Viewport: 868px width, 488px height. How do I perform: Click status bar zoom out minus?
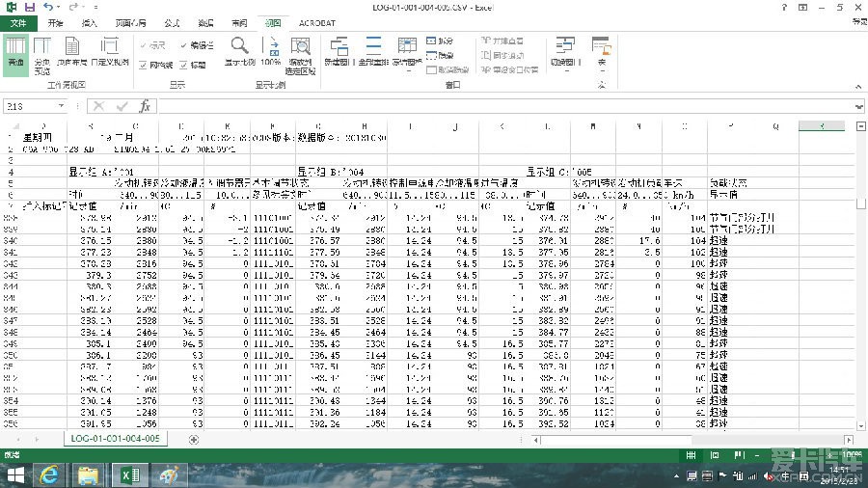(x=757, y=455)
